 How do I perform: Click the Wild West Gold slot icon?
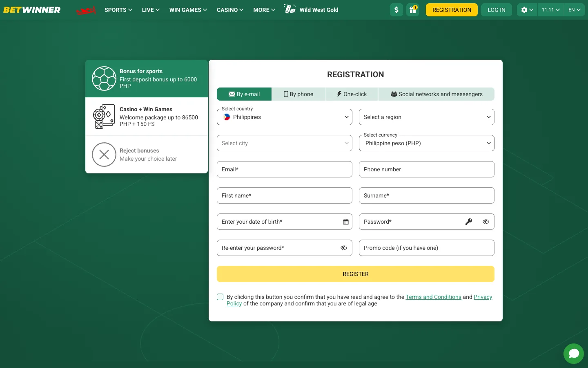coord(290,9)
